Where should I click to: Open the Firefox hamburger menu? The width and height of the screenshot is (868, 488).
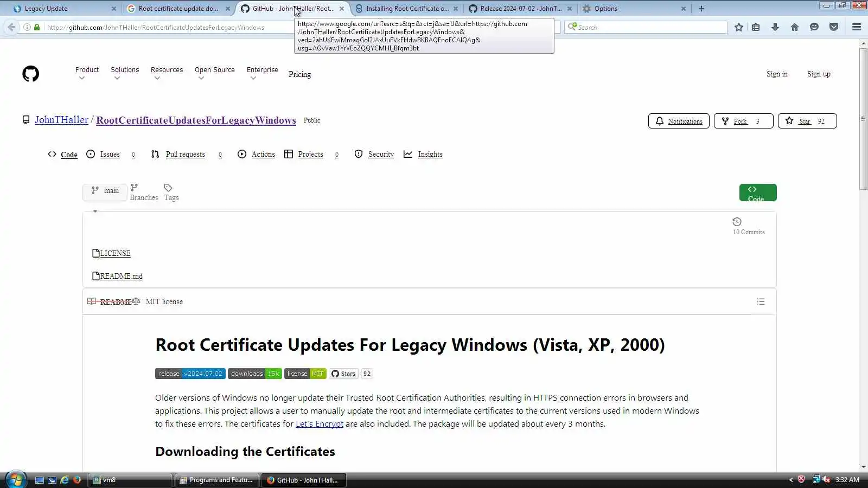tap(857, 27)
